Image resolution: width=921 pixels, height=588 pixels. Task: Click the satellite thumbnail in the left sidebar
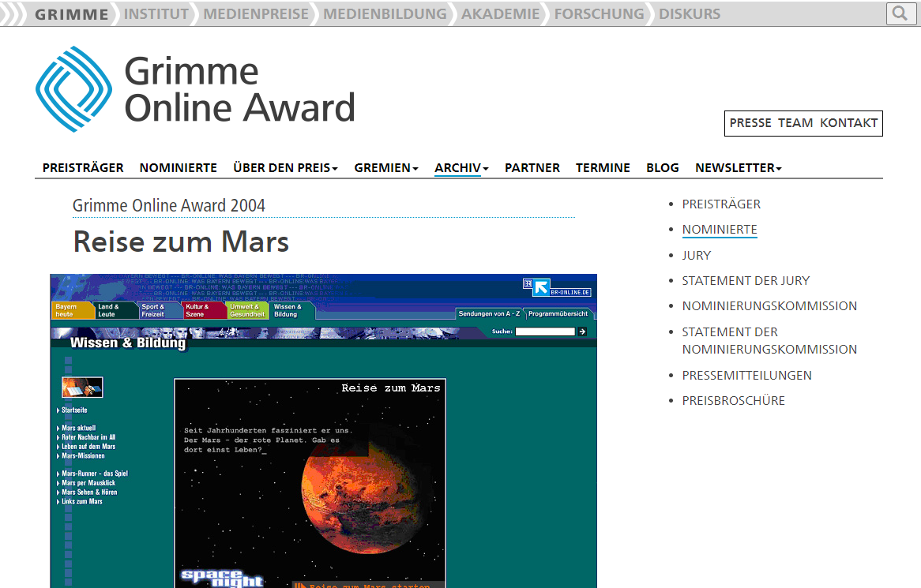click(x=82, y=388)
